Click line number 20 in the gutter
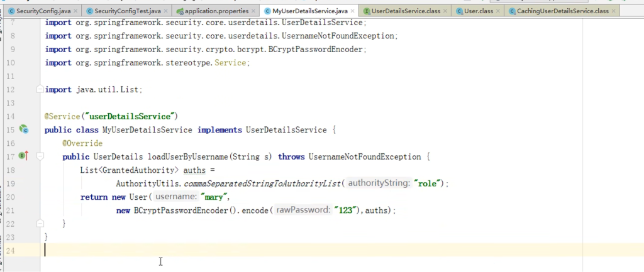Image resolution: width=644 pixels, height=272 pixels. (x=10, y=197)
